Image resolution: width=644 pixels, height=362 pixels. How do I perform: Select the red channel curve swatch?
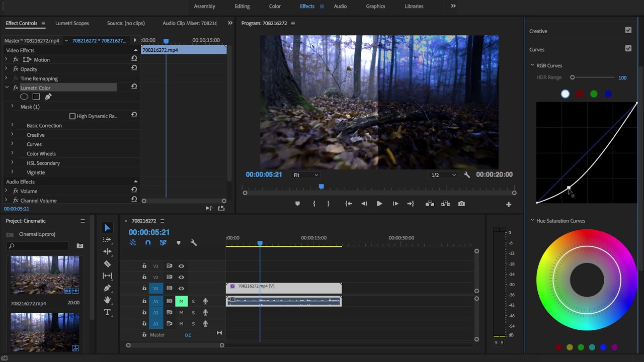580,94
